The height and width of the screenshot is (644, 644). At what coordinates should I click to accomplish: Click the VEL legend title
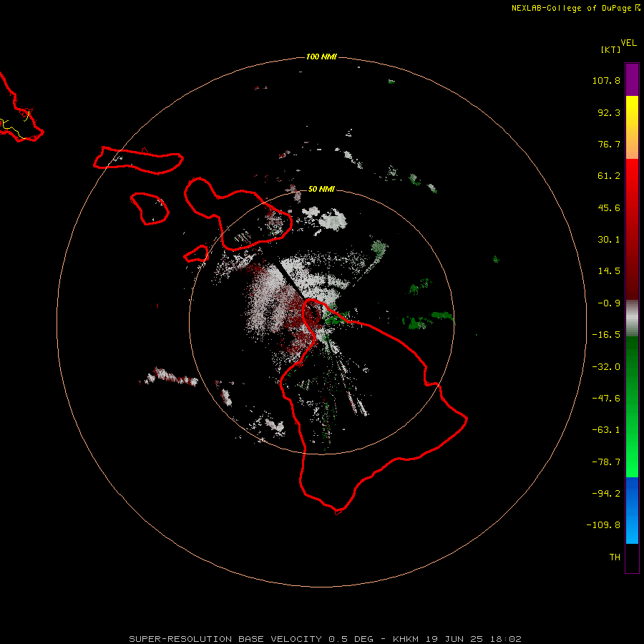628,43
